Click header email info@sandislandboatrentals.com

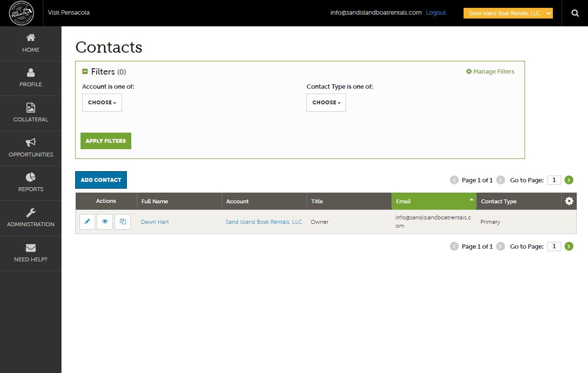pos(376,13)
